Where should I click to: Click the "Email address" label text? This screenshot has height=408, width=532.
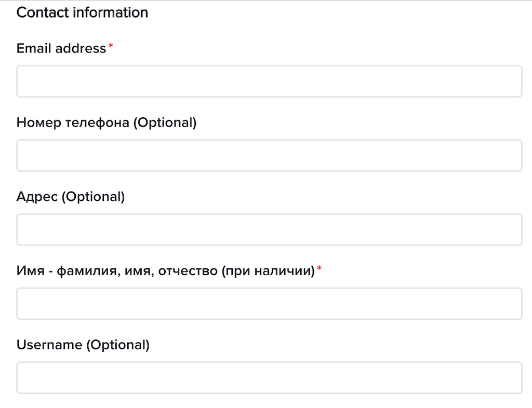pos(61,49)
